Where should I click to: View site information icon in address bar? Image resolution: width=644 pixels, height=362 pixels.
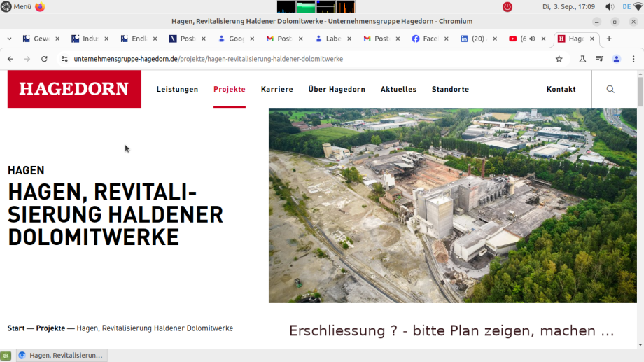[64, 59]
